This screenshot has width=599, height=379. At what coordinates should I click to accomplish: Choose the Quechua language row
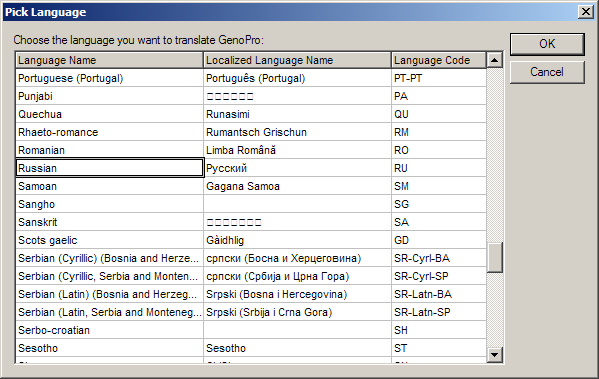tap(251, 114)
